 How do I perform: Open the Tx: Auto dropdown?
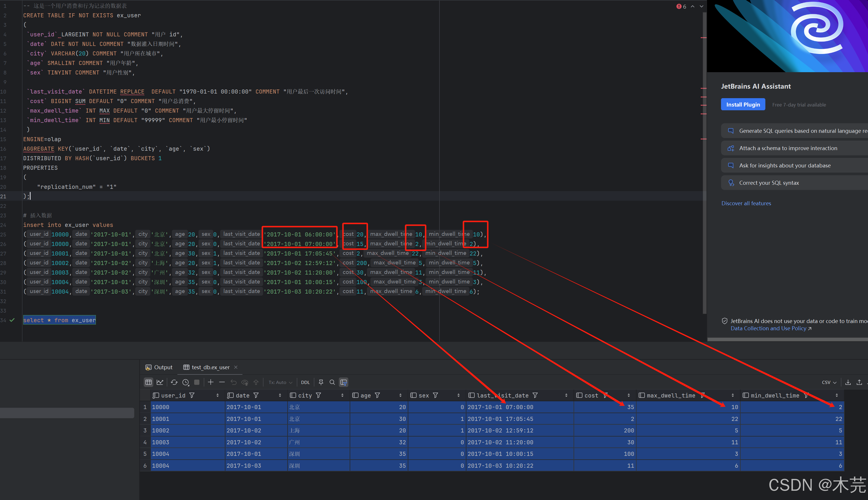point(280,382)
